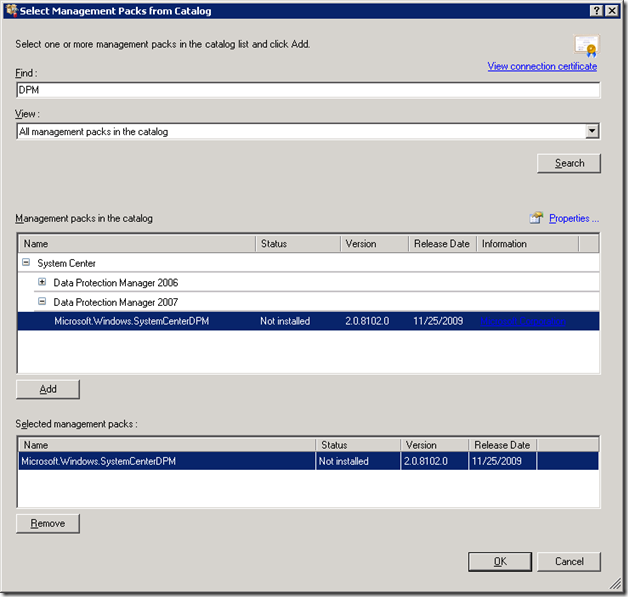Image resolution: width=628 pixels, height=597 pixels.
Task: Sort catalog list by Status column
Action: (298, 244)
